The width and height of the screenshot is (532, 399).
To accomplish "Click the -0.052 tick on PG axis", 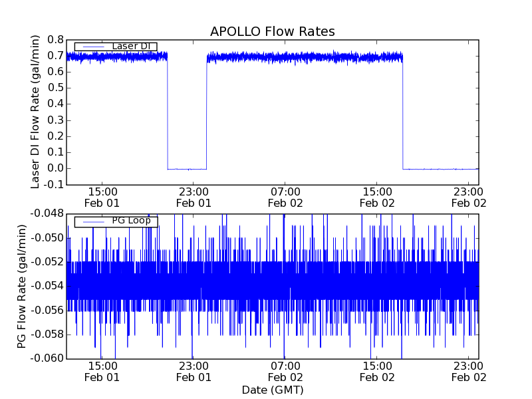I will 47,262.
